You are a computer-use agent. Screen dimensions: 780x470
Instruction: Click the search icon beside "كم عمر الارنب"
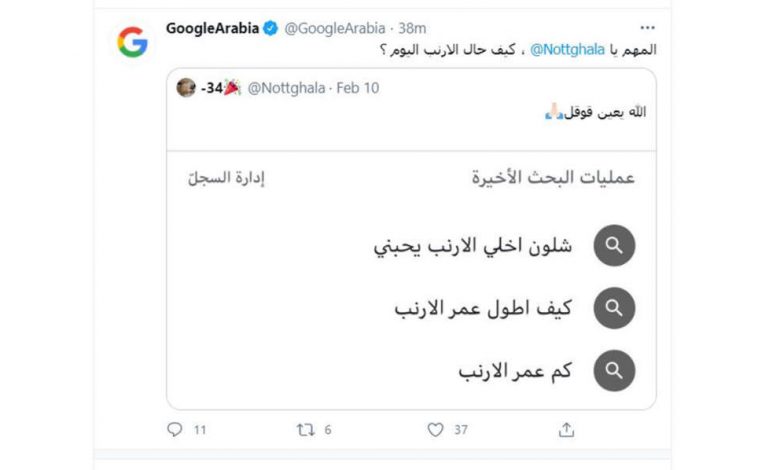[x=614, y=370]
